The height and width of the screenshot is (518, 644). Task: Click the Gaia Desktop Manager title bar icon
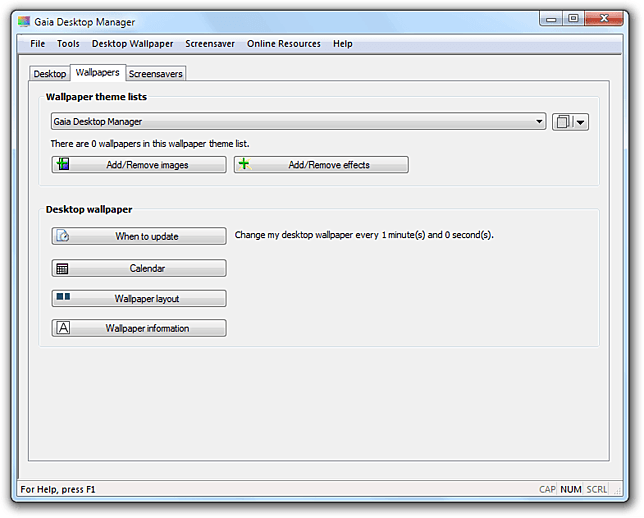click(24, 22)
